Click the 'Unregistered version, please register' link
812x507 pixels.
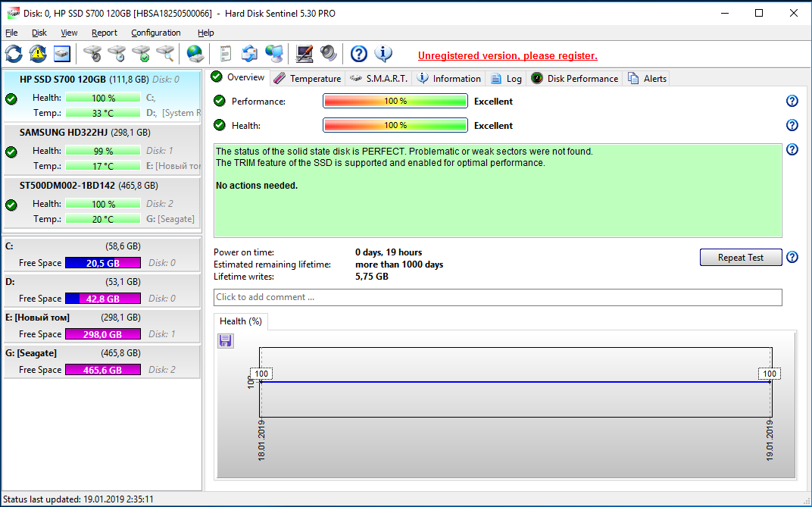pyautogui.click(x=507, y=55)
